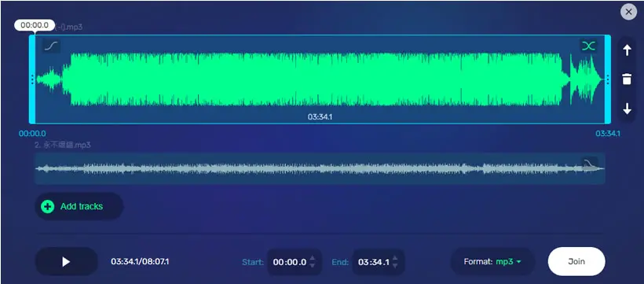The height and width of the screenshot is (284, 644).
Task: Click the green plus icon beside Add tracks
Action: click(48, 207)
